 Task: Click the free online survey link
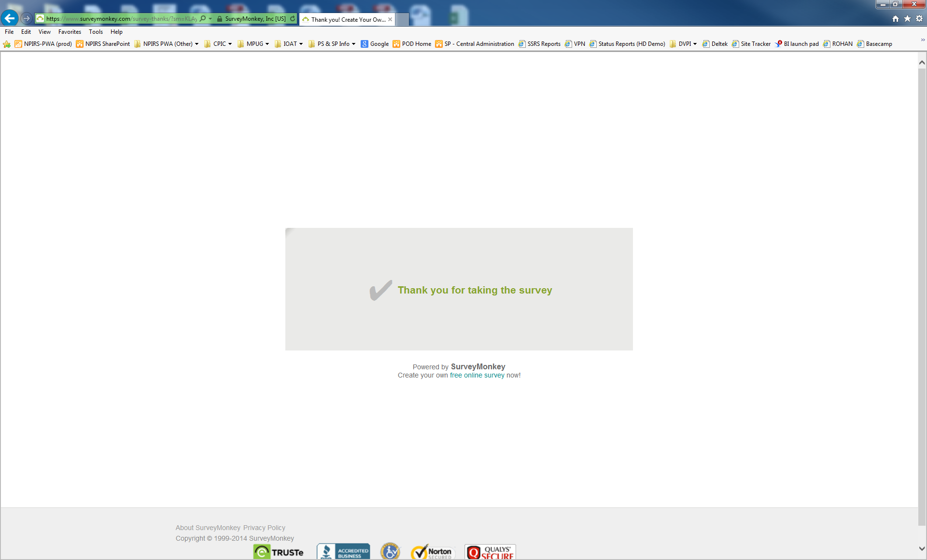pyautogui.click(x=477, y=375)
